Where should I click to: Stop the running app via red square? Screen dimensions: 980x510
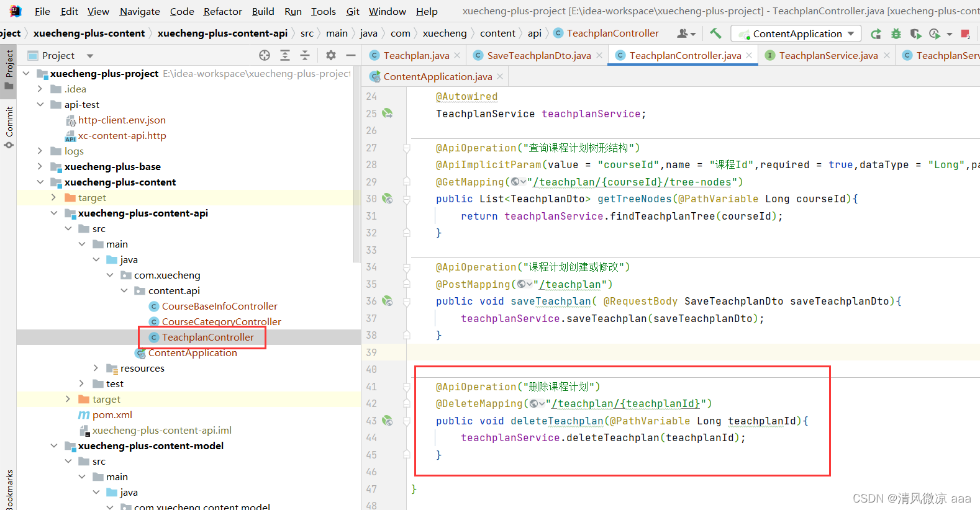click(965, 34)
